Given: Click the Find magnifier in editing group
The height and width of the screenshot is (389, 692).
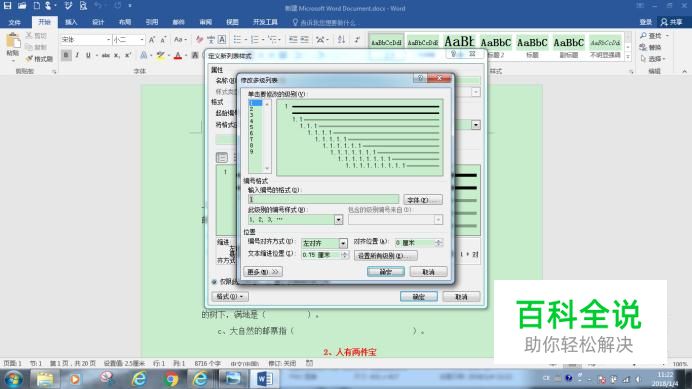Looking at the screenshot, I should coord(643,35).
